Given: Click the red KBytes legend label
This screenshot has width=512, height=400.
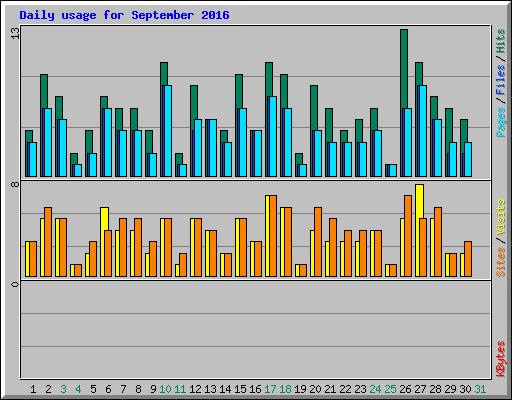Looking at the screenshot, I should [501, 359].
